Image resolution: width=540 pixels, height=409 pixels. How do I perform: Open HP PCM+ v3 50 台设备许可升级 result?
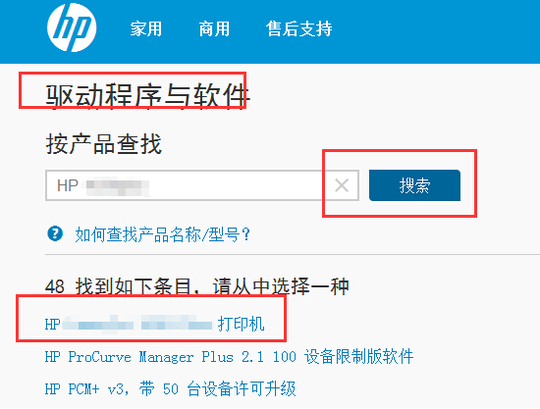click(170, 389)
